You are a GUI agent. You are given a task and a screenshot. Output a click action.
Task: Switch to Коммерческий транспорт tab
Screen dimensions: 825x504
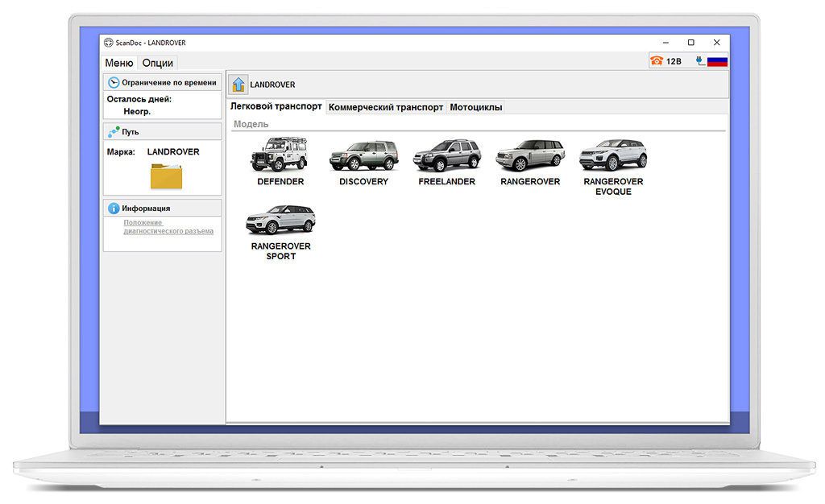tap(386, 107)
